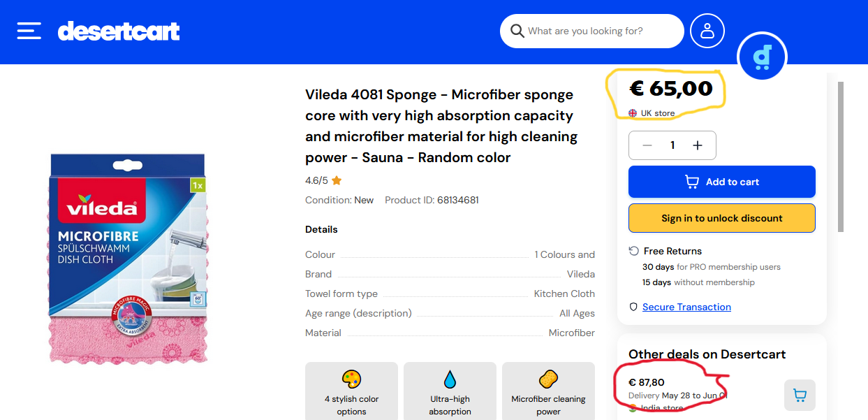The height and width of the screenshot is (420, 868).
Task: Click the magnifier search icon
Action: (x=517, y=31)
